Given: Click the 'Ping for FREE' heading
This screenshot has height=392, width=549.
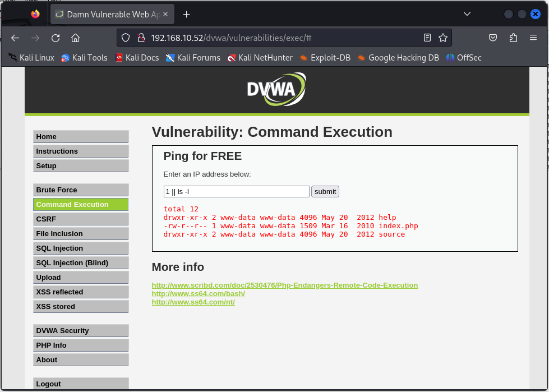Looking at the screenshot, I should [x=202, y=156].
